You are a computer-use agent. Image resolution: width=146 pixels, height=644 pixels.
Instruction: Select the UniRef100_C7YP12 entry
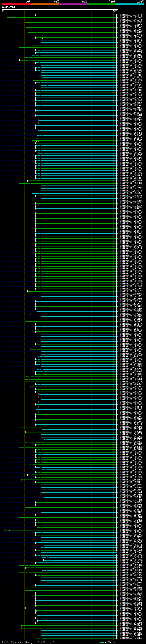(131, 376)
